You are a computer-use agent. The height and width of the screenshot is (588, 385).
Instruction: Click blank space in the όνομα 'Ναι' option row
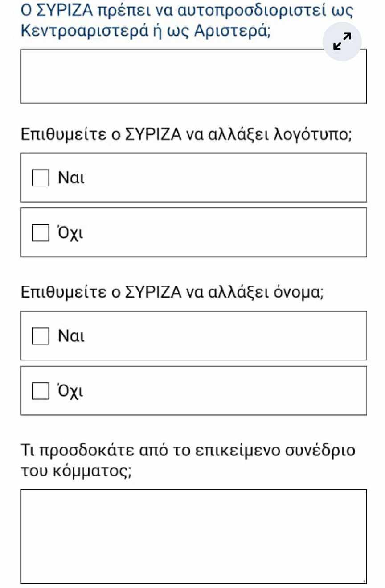pos(223,336)
